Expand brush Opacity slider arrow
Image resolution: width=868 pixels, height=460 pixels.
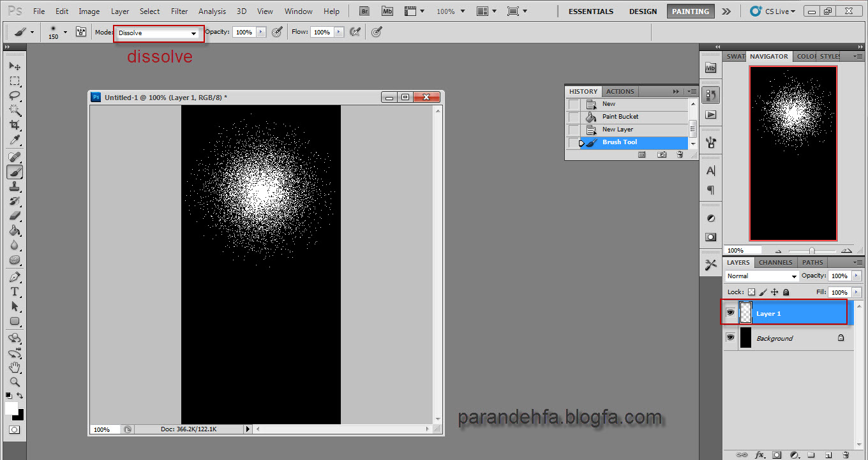[260, 32]
